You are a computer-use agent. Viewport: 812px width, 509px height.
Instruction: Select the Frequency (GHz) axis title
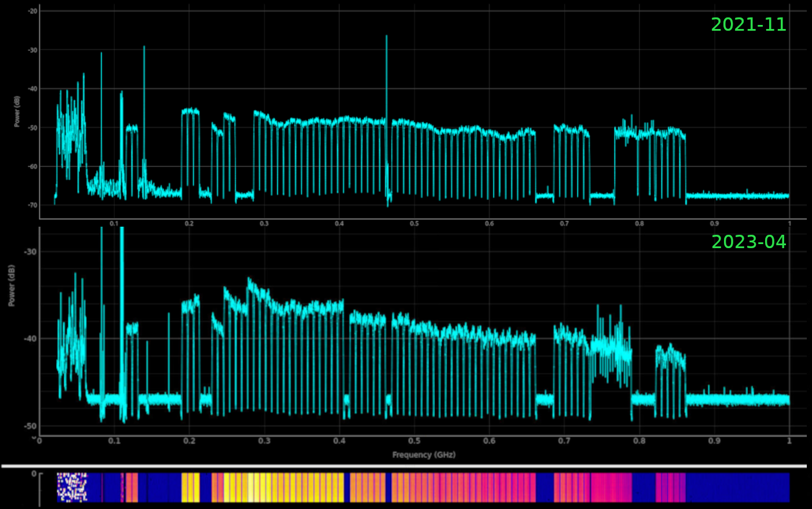[423, 455]
